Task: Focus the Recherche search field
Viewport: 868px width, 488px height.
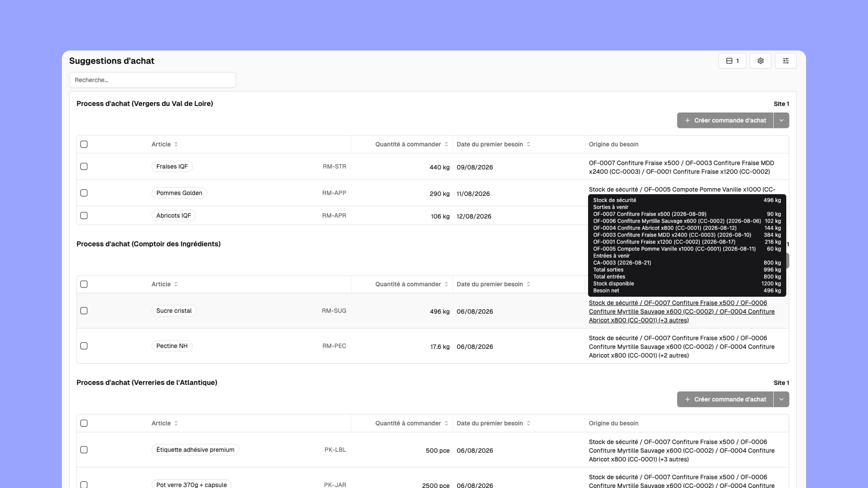Action: (x=152, y=80)
